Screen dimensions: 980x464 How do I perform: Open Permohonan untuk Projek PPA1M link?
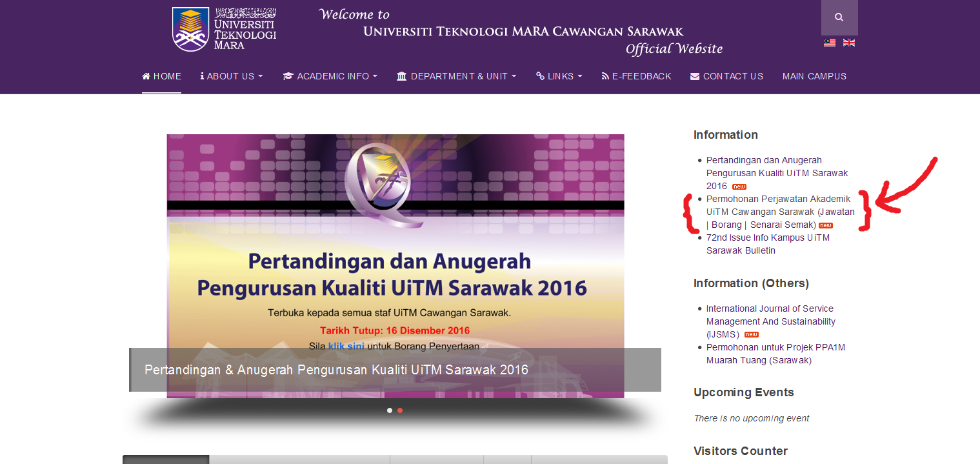click(x=775, y=354)
